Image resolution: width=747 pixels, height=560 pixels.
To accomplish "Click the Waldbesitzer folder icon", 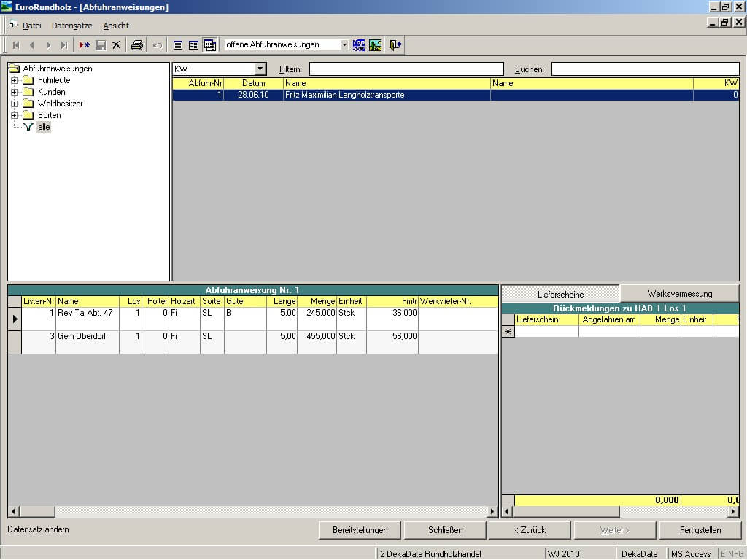I will click(28, 104).
